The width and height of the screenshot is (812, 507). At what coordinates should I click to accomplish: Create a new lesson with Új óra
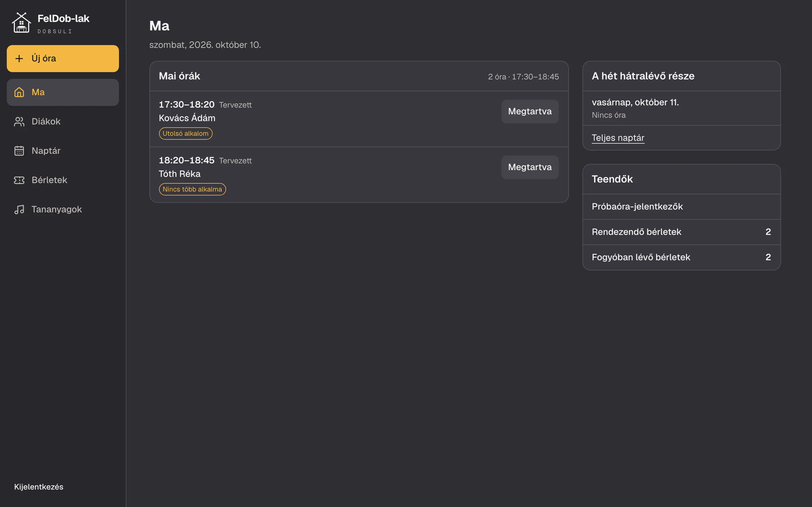point(63,58)
